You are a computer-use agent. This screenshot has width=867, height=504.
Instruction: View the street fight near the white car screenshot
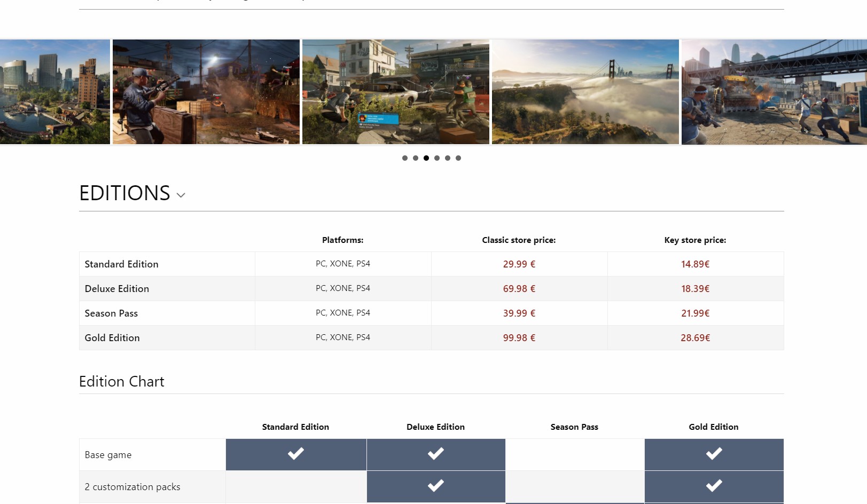pyautogui.click(x=396, y=92)
